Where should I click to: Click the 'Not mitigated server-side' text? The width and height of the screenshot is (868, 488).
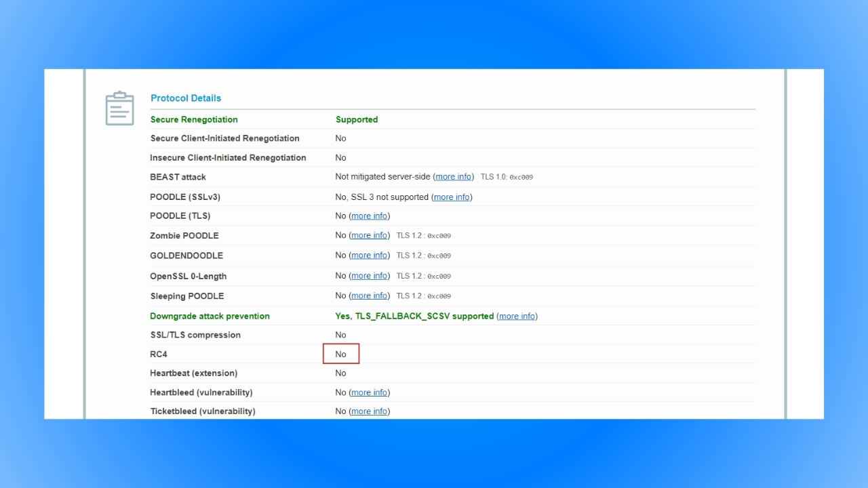pyautogui.click(x=382, y=177)
